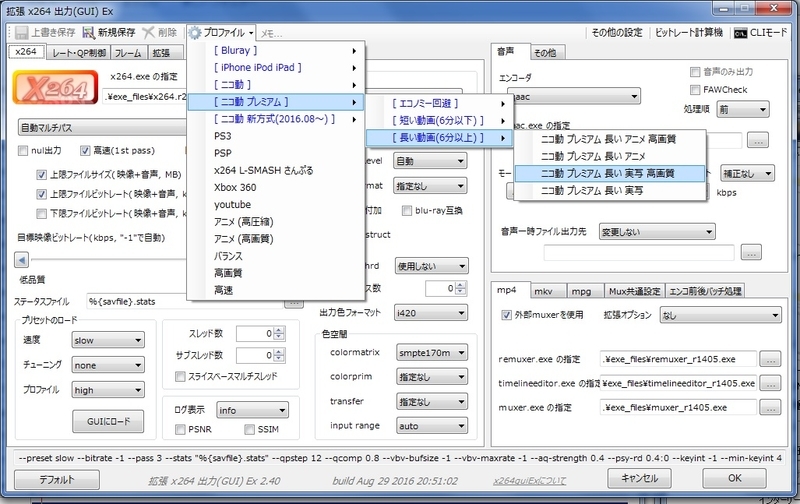Open the プロファイル gear menu
The image size is (800, 504).
[x=220, y=33]
